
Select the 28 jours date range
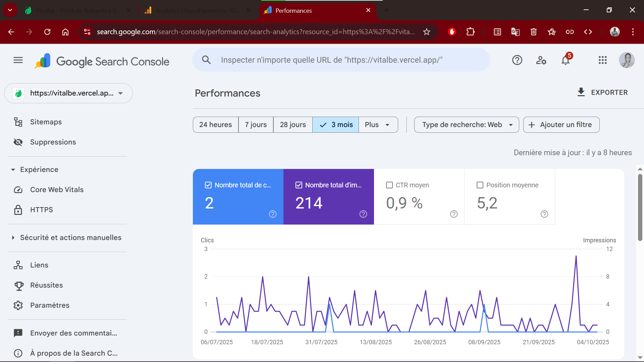pyautogui.click(x=293, y=125)
